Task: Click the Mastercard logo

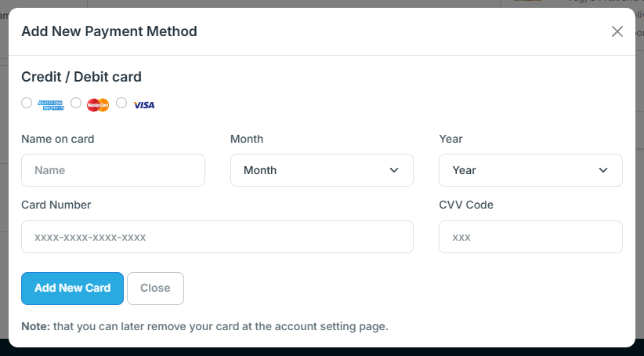Action: point(98,104)
